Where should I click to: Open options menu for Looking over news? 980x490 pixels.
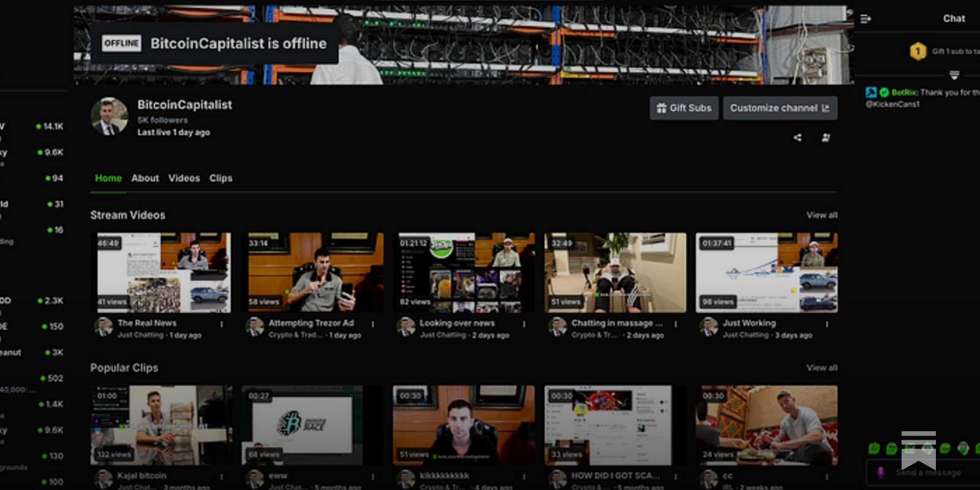524,324
